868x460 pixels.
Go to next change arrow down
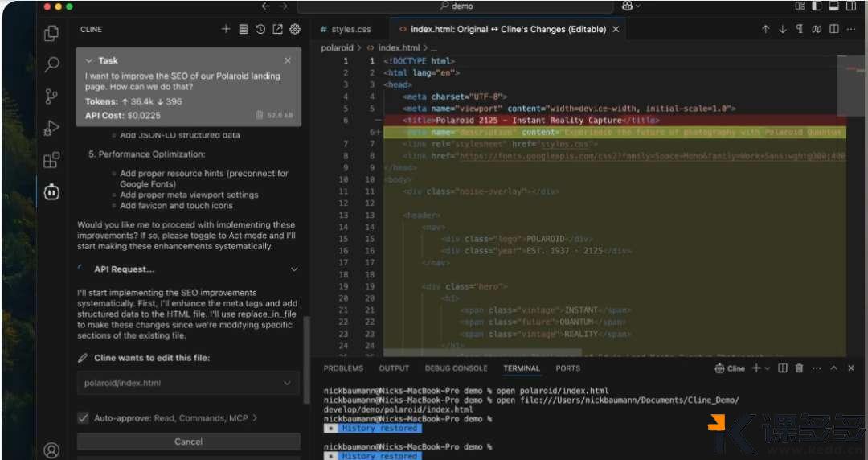pyautogui.click(x=783, y=30)
